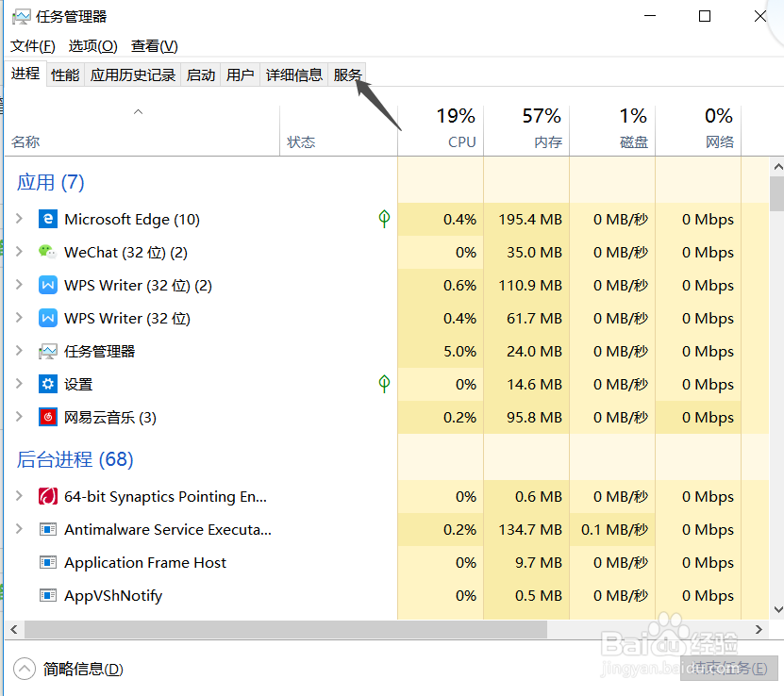Click the 134.7 MB memory value

coord(530,530)
